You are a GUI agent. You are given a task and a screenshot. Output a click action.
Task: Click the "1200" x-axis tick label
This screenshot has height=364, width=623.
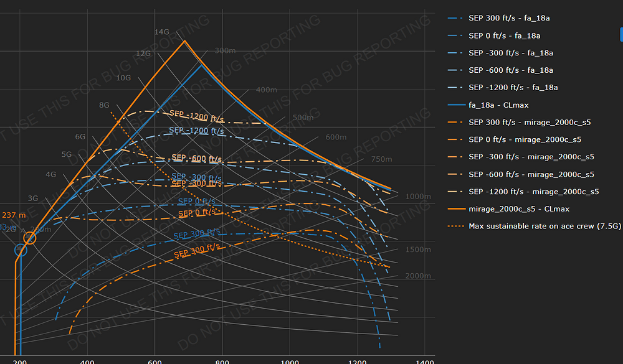357,362
